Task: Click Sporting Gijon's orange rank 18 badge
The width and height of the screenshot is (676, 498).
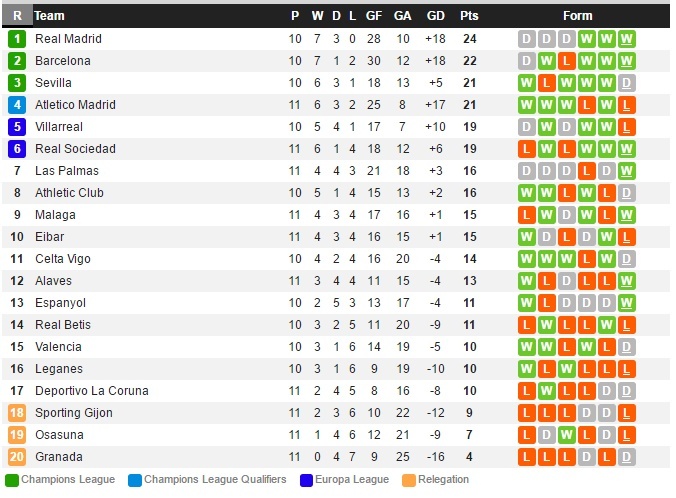Action: (x=17, y=413)
